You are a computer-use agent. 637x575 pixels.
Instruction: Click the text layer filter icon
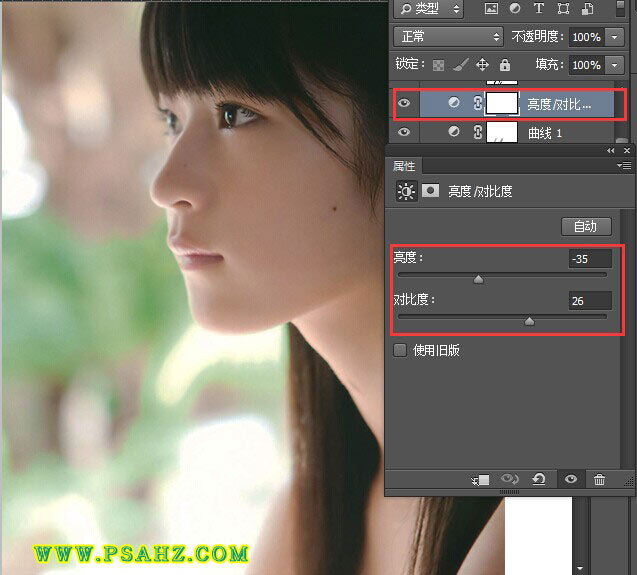pyautogui.click(x=539, y=9)
